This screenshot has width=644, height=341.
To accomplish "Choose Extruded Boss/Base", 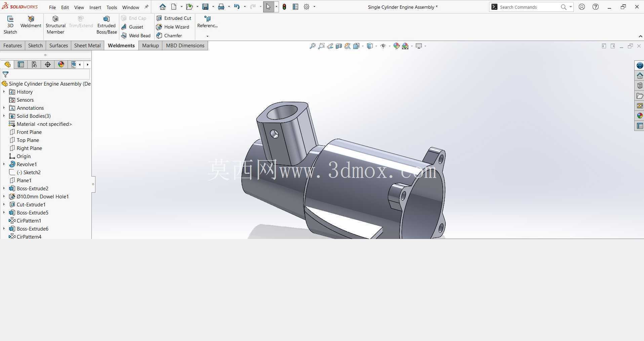I will pos(107,25).
